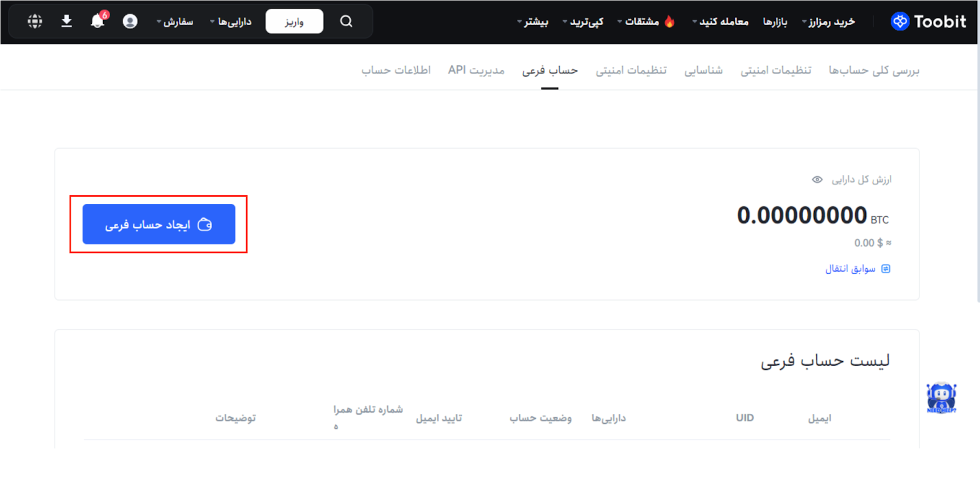Open the help chatbot robot icon
The width and height of the screenshot is (980, 502).
(941, 398)
